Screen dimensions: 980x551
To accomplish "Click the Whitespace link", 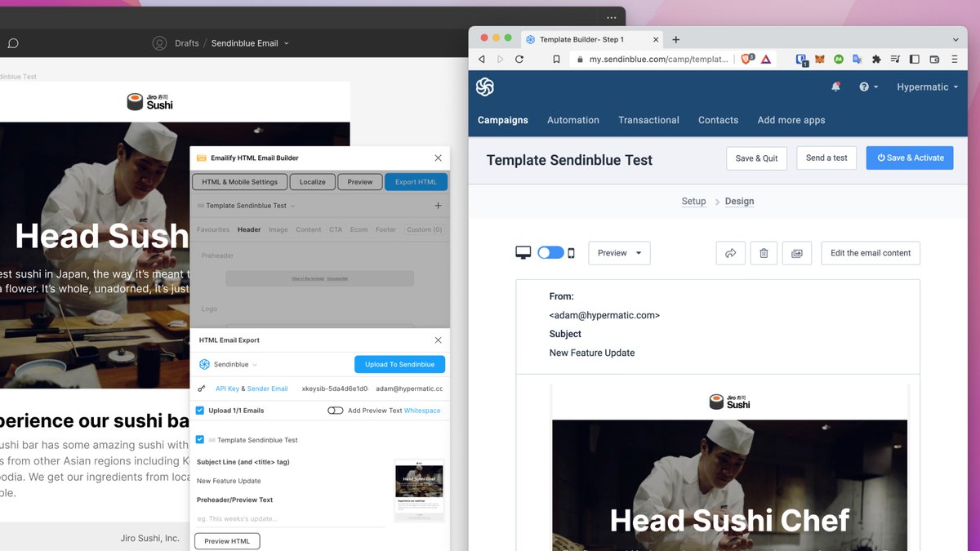I will coord(422,411).
